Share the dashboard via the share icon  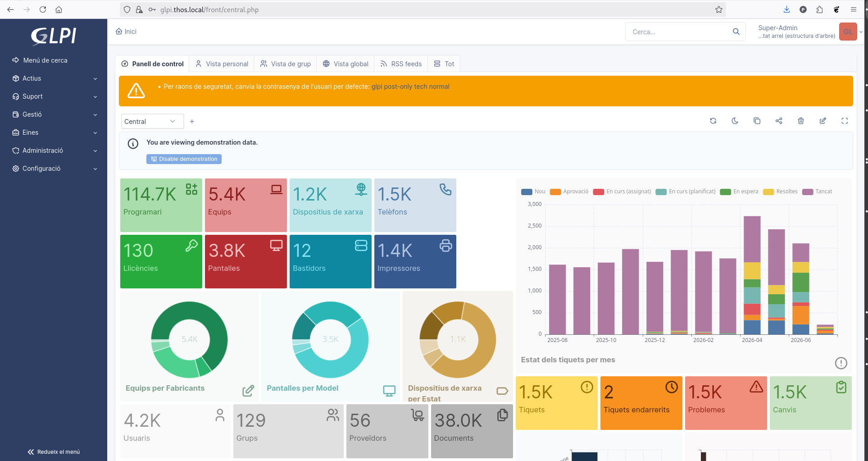779,121
